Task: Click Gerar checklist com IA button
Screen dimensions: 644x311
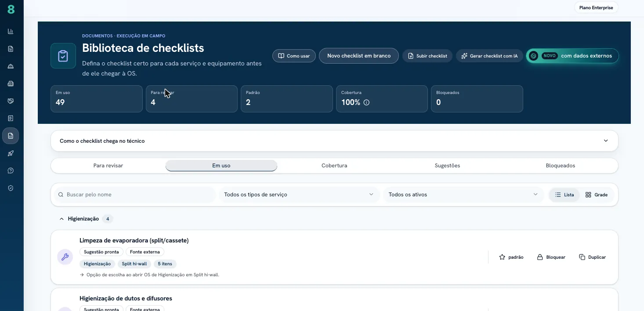Action: point(489,56)
